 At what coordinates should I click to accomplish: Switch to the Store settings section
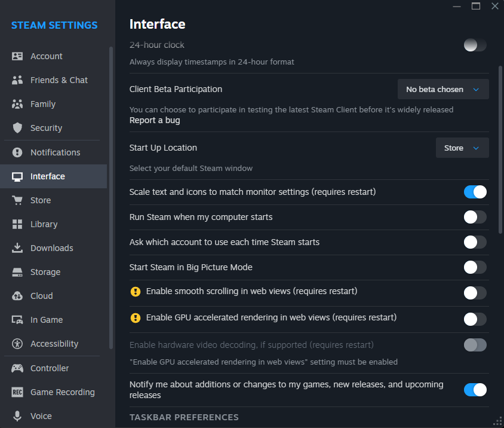click(40, 200)
